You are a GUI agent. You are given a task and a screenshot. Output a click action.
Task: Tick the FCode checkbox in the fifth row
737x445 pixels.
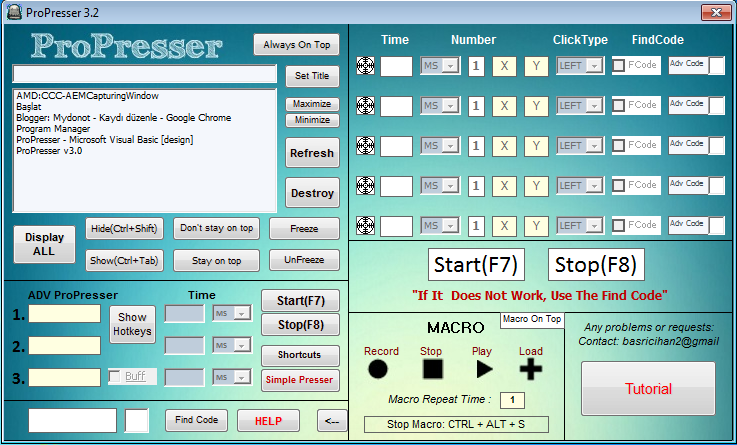click(x=619, y=225)
